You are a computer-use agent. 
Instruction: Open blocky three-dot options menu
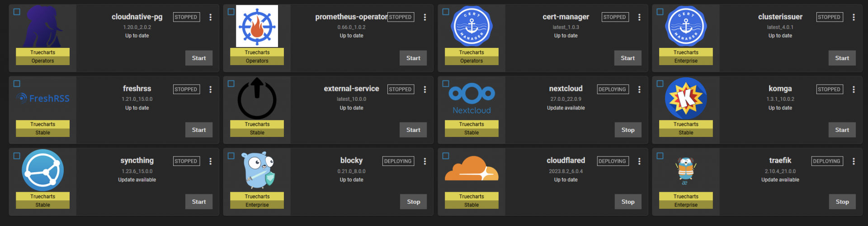coord(425,161)
